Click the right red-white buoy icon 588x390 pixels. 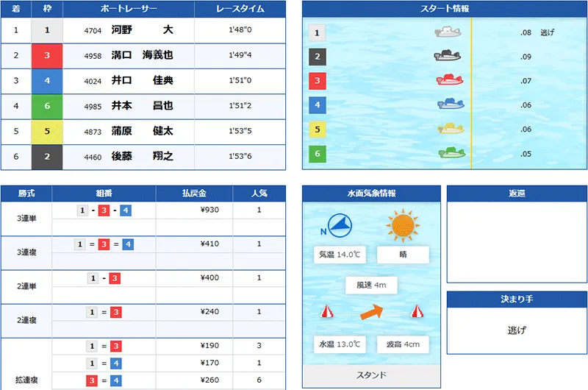tap(417, 311)
